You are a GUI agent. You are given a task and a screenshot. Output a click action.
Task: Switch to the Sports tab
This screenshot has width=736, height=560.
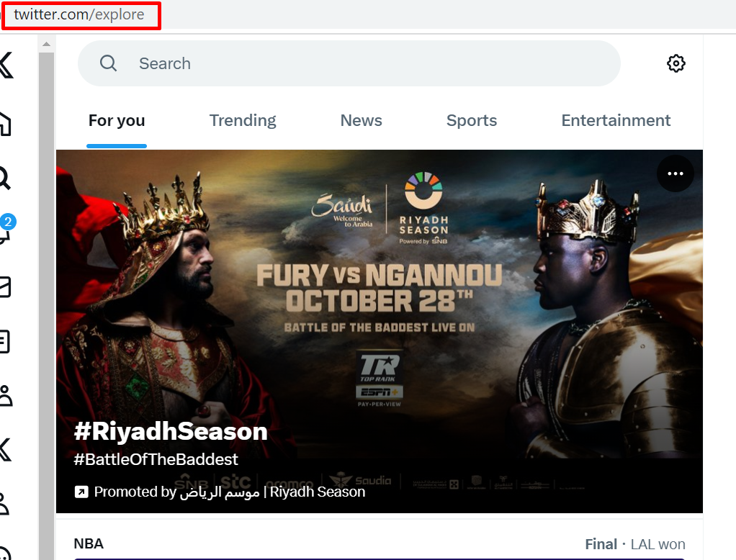tap(471, 120)
